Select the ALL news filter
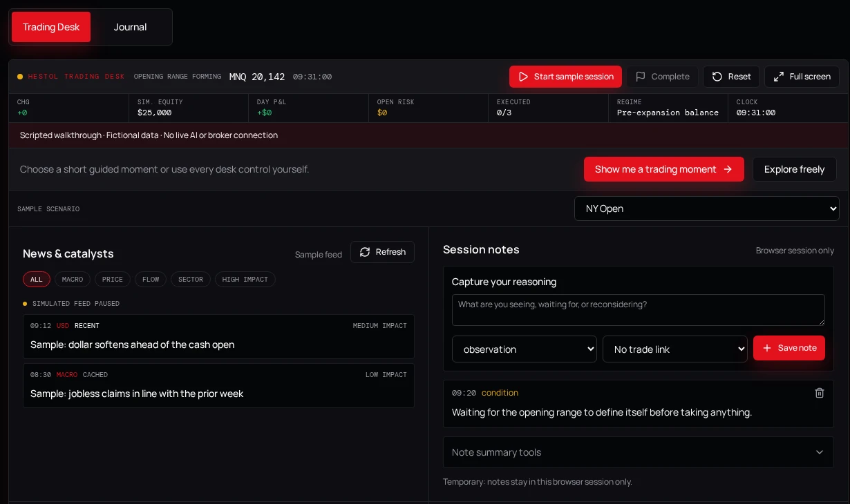The image size is (850, 504). click(x=37, y=280)
